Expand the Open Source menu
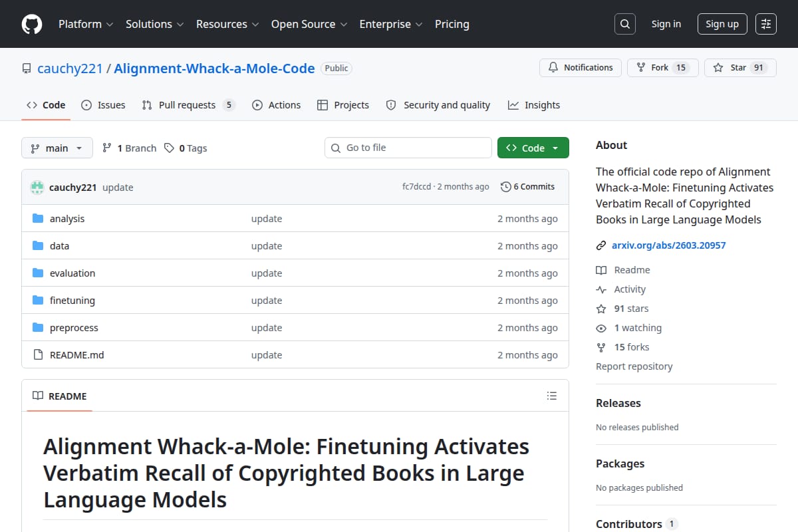This screenshot has height=532, width=798. (309, 24)
